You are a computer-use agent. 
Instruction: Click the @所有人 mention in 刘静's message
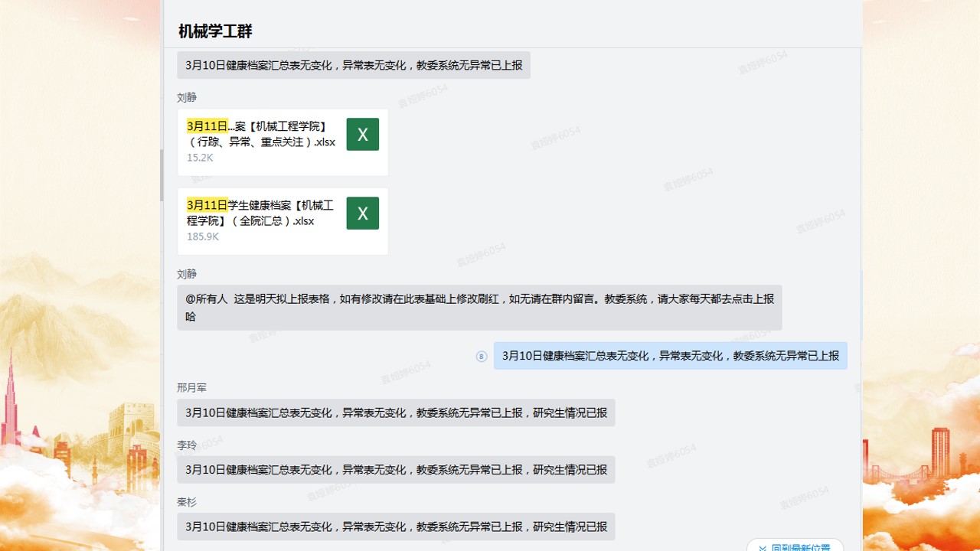(206, 299)
